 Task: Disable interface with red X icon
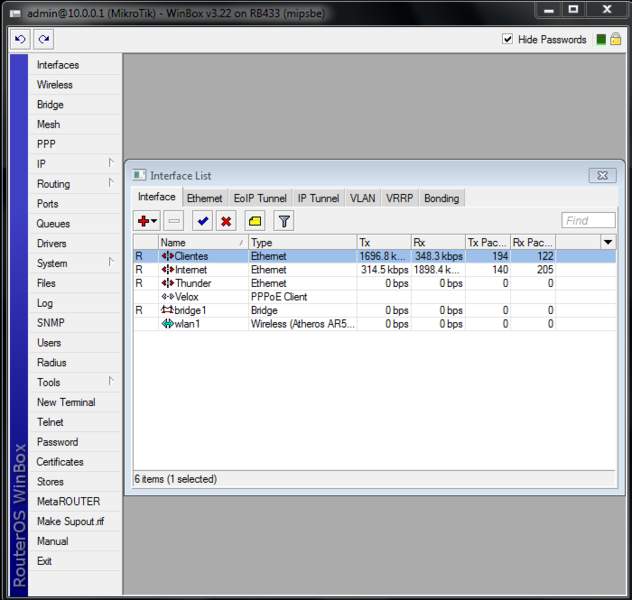[226, 221]
